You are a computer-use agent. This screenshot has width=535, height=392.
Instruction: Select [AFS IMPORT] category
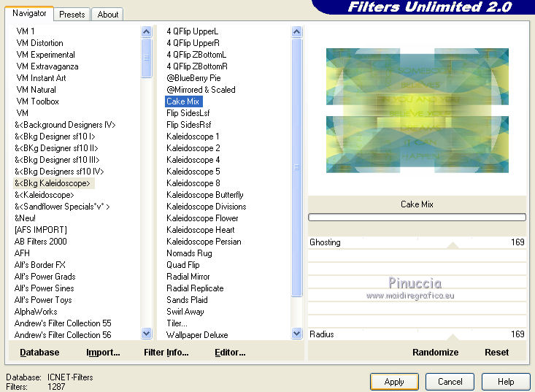pyautogui.click(x=41, y=230)
